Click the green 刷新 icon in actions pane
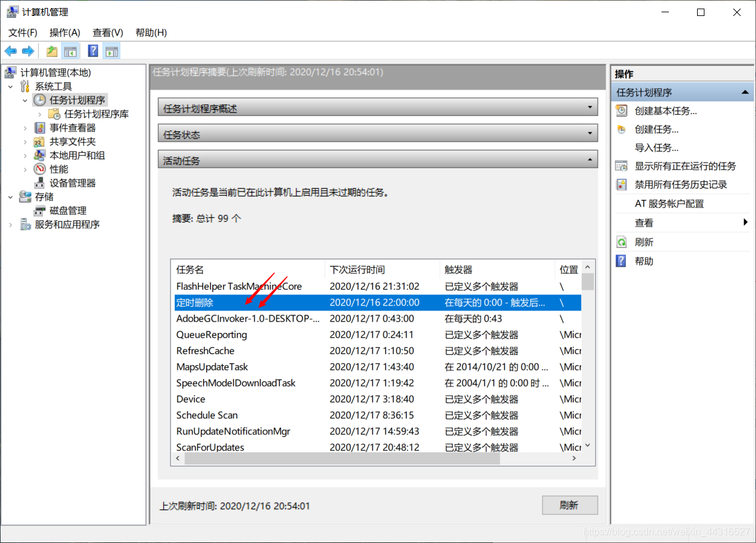 (x=622, y=242)
